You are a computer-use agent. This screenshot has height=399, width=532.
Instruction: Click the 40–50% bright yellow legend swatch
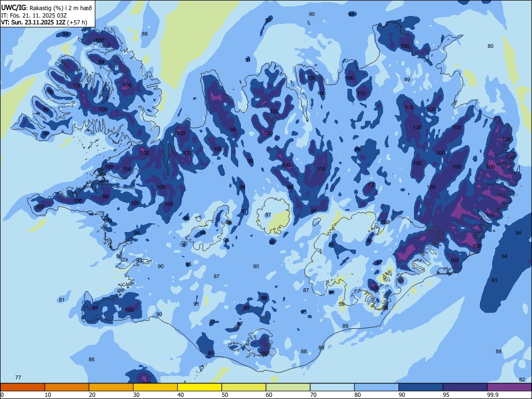[199, 387]
